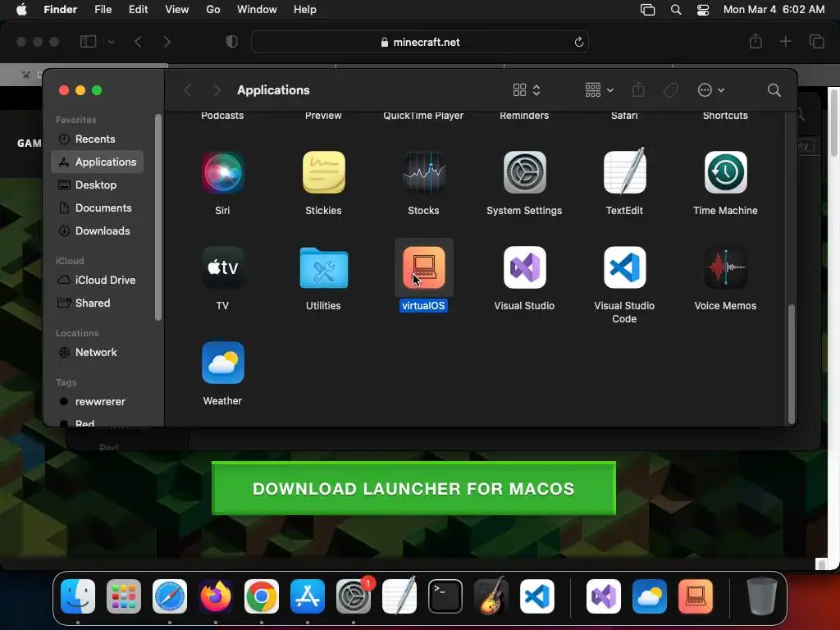Click the Finder search magnifier icon
Viewport: 840px width, 630px height.
coord(774,90)
